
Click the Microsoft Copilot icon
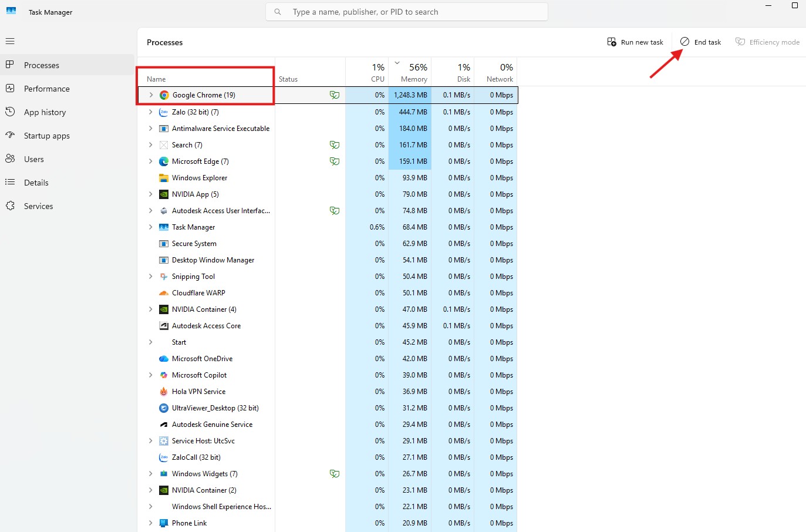(x=164, y=375)
